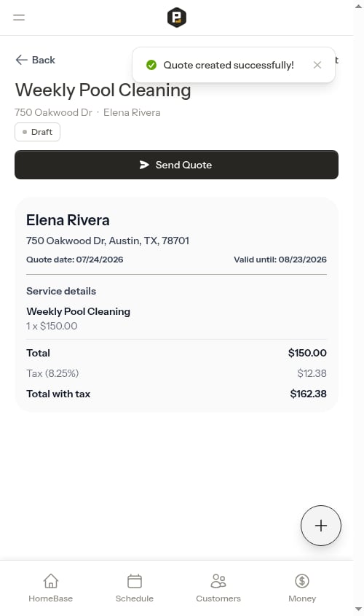
Task: Click the scrollbar down arrow
Action: [x=358, y=609]
